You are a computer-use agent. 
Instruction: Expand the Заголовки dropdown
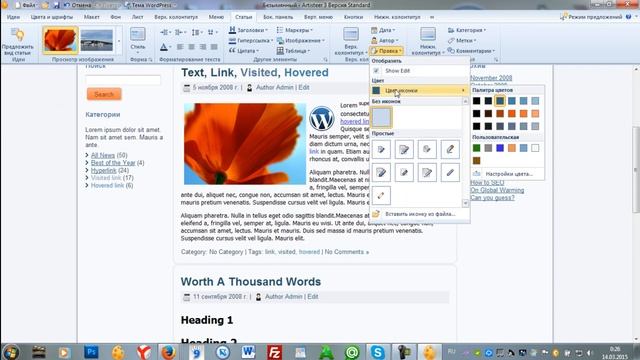point(248,30)
